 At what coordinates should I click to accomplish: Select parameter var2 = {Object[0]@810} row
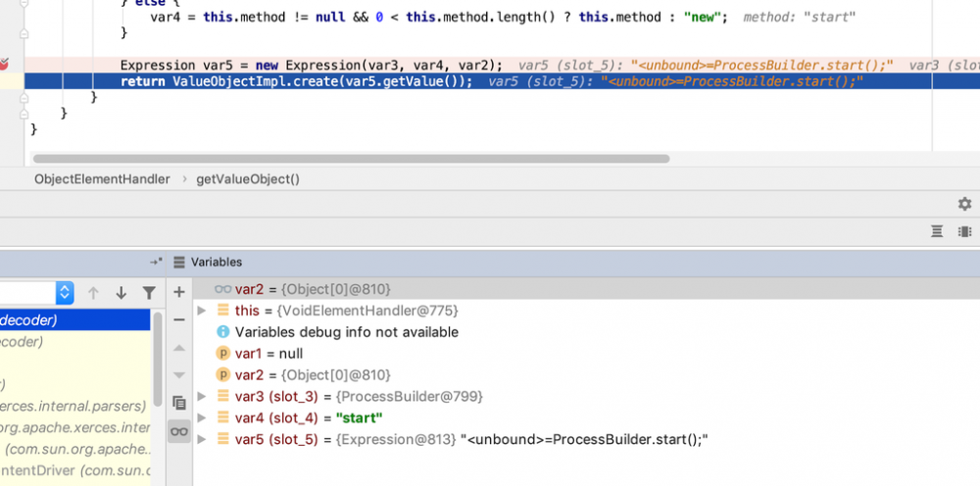pyautogui.click(x=586, y=375)
